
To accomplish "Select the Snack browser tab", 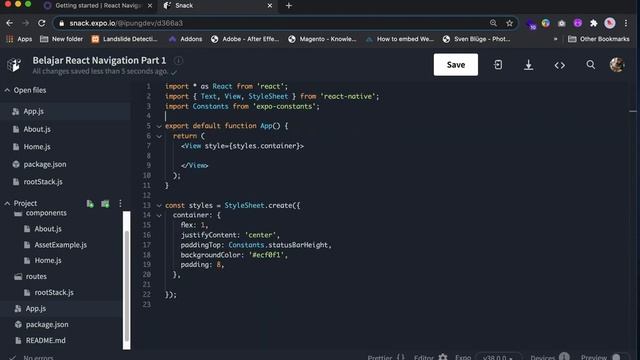I will [217, 6].
